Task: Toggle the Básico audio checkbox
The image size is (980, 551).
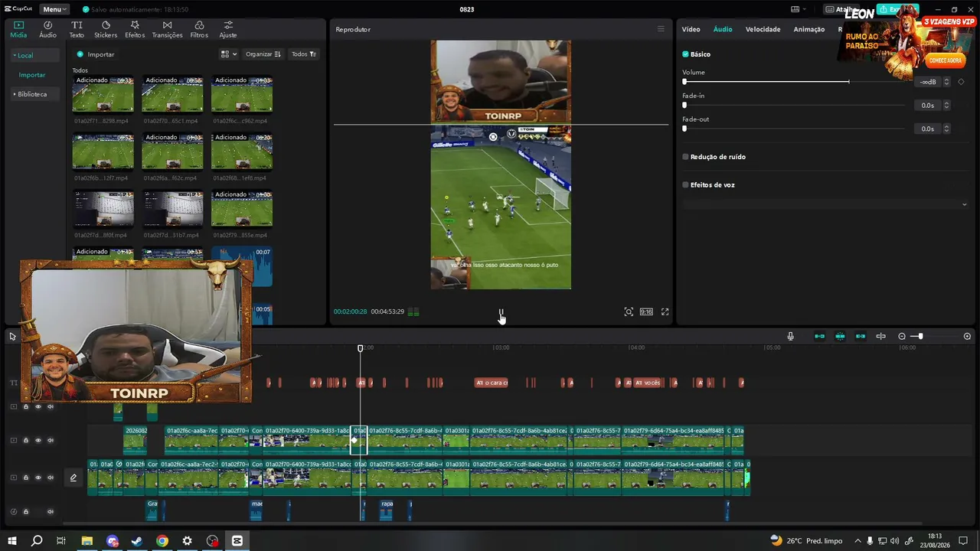Action: 685,54
